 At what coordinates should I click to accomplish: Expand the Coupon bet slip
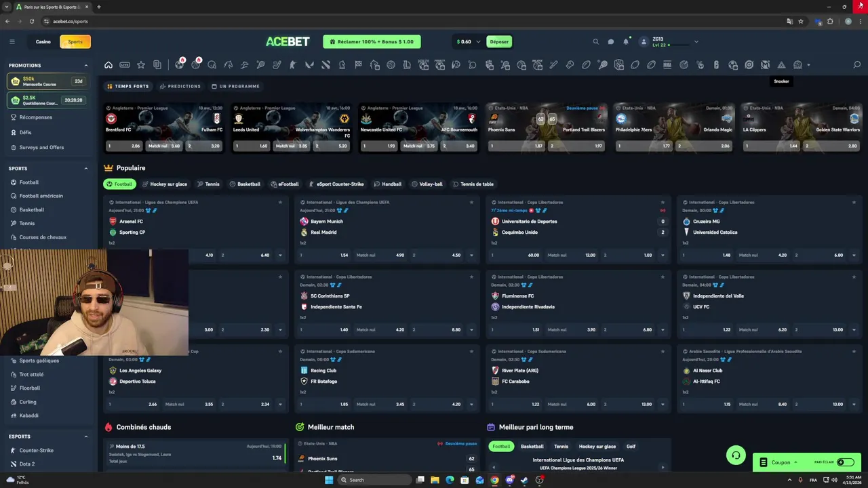tap(781, 462)
